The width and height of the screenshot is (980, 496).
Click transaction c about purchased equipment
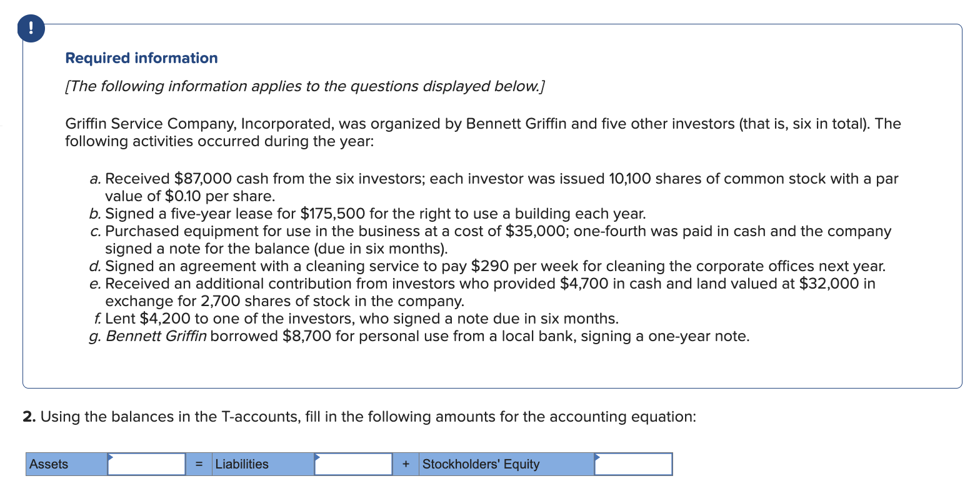pyautogui.click(x=491, y=239)
